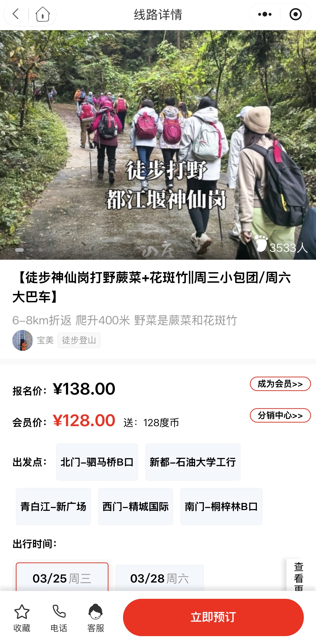Image resolution: width=316 pixels, height=644 pixels.
Task: Select departure point 北门-驷马桥B口
Action: tap(97, 462)
